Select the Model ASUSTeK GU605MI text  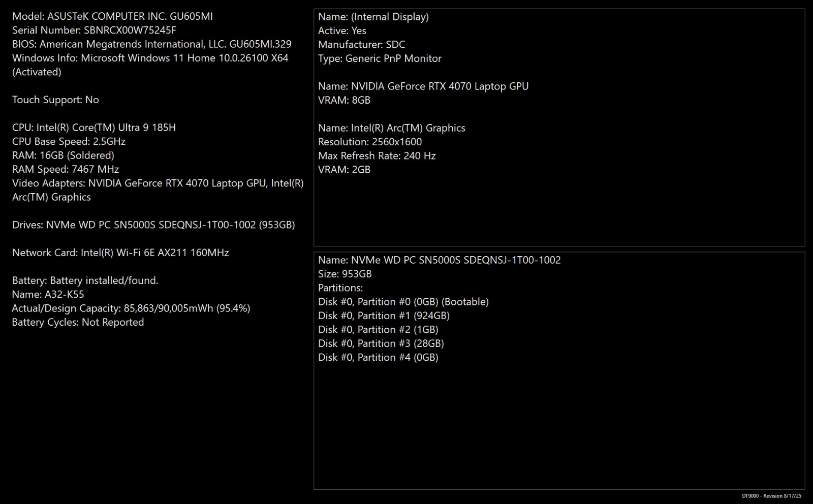pyautogui.click(x=112, y=16)
